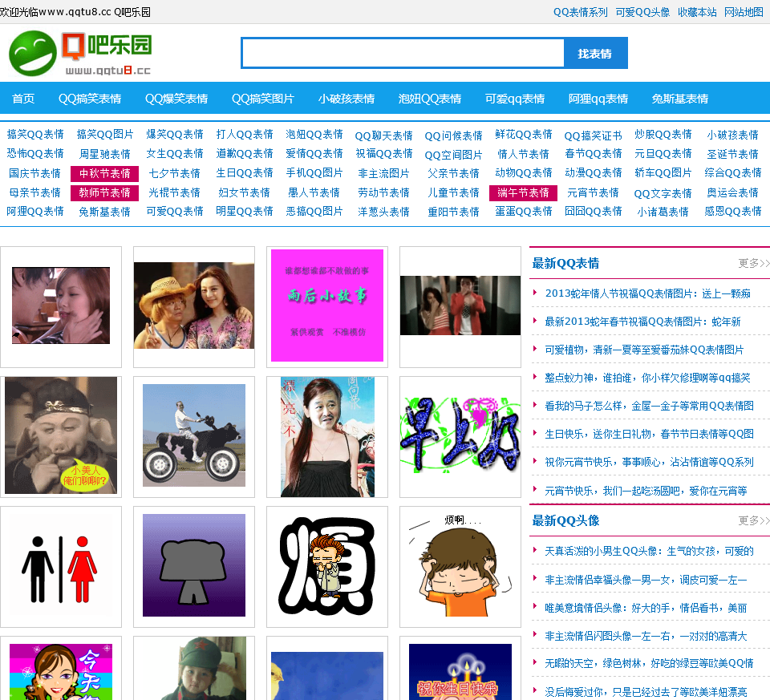Screen dimensions: 770x700
Task: Open the 非主流情侣闪图头像 link
Action: click(646, 636)
